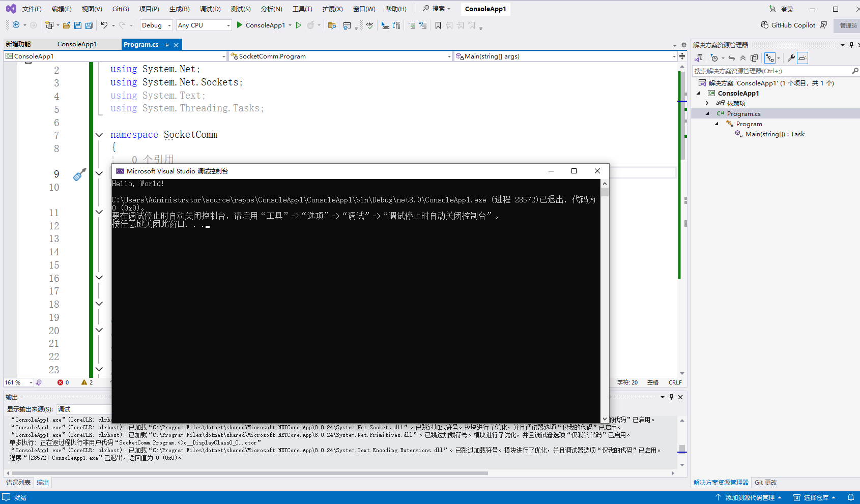Start debugging with green play ConsoleApp1 button

pos(261,25)
